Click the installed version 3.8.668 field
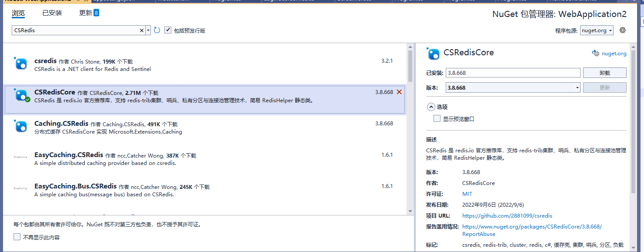 tap(513, 73)
